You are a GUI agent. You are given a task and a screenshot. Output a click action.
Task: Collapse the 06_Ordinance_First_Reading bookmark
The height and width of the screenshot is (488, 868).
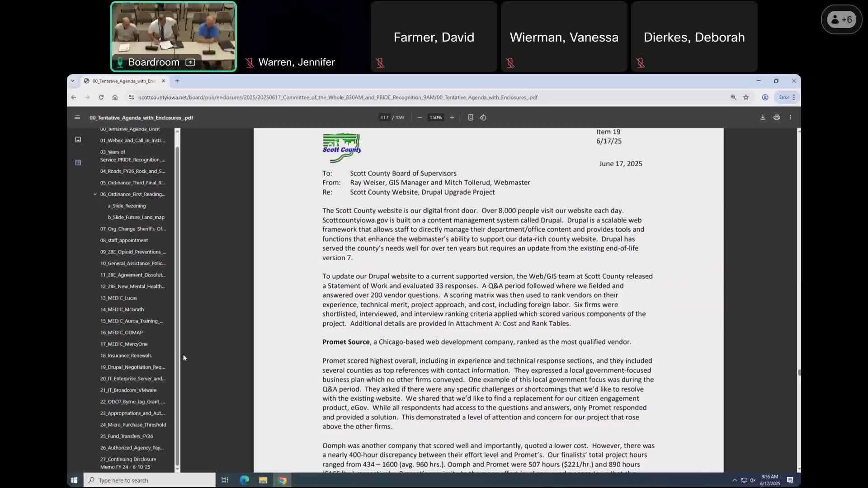pyautogui.click(x=94, y=194)
